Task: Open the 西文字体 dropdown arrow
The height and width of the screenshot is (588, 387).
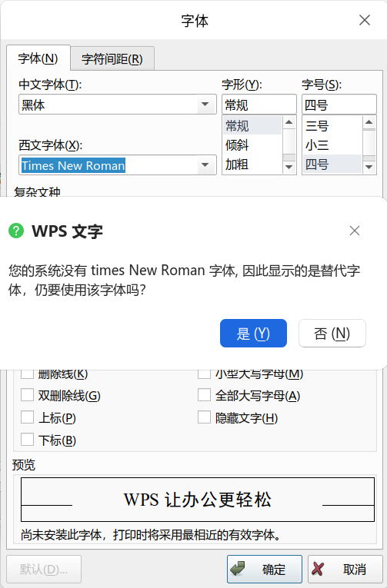Action: click(205, 165)
